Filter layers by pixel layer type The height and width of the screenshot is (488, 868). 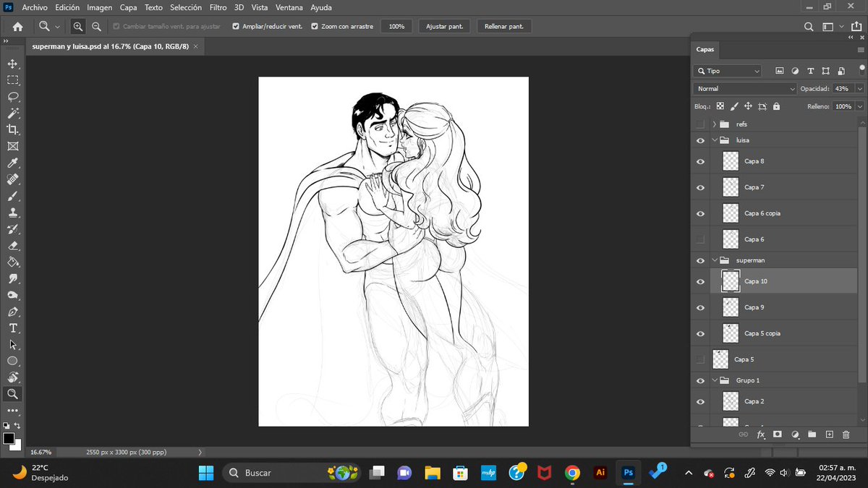[x=780, y=71]
